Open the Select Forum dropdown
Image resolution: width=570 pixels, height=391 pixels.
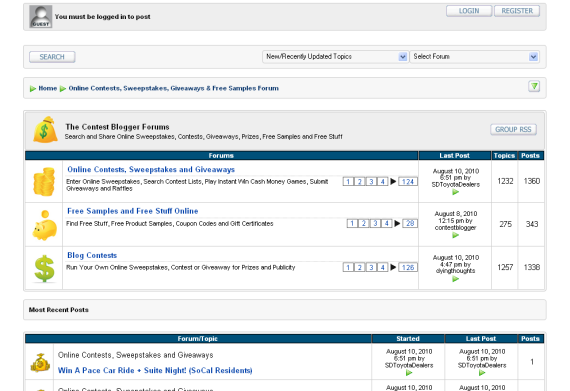coord(474,57)
